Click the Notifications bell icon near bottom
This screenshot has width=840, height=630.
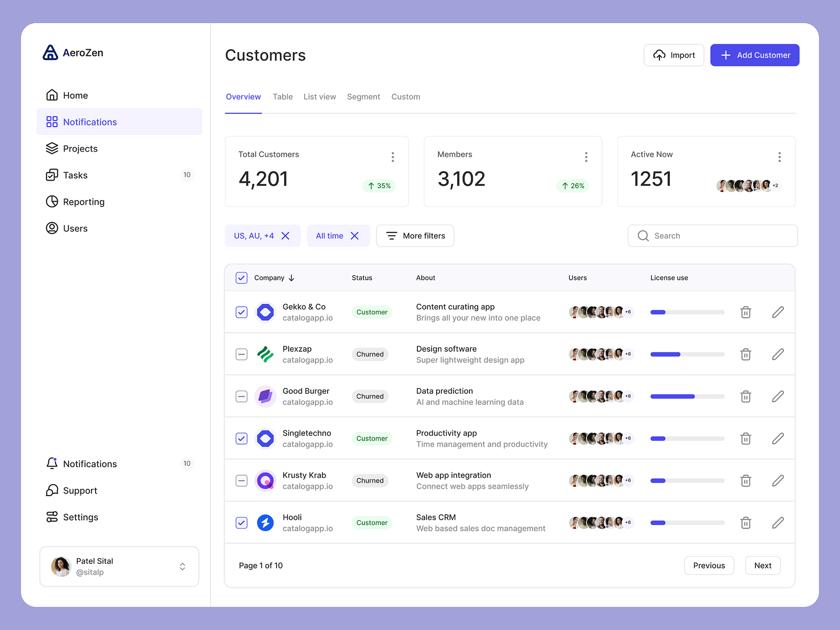52,464
